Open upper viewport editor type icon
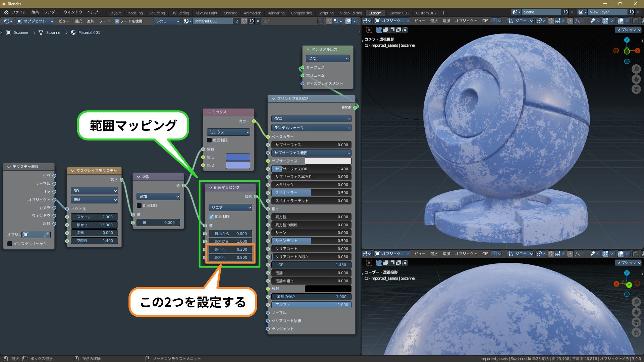Image resolution: width=644 pixels, height=362 pixels. click(x=366, y=21)
